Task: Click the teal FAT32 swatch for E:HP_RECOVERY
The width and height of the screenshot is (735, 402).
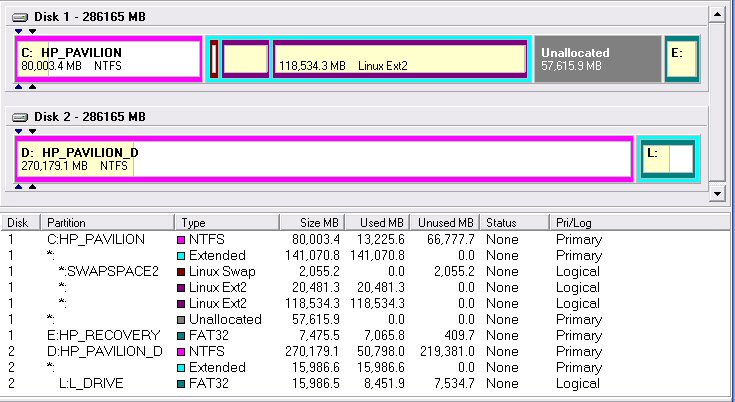Action: click(181, 336)
